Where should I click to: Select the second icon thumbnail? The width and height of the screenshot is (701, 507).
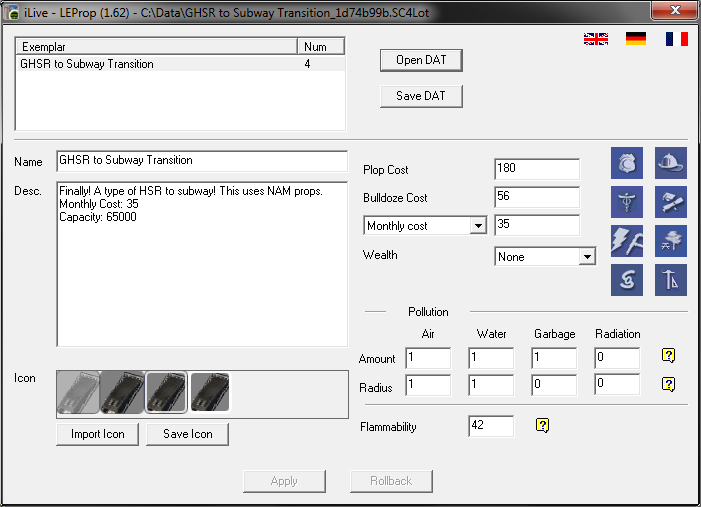tap(122, 392)
